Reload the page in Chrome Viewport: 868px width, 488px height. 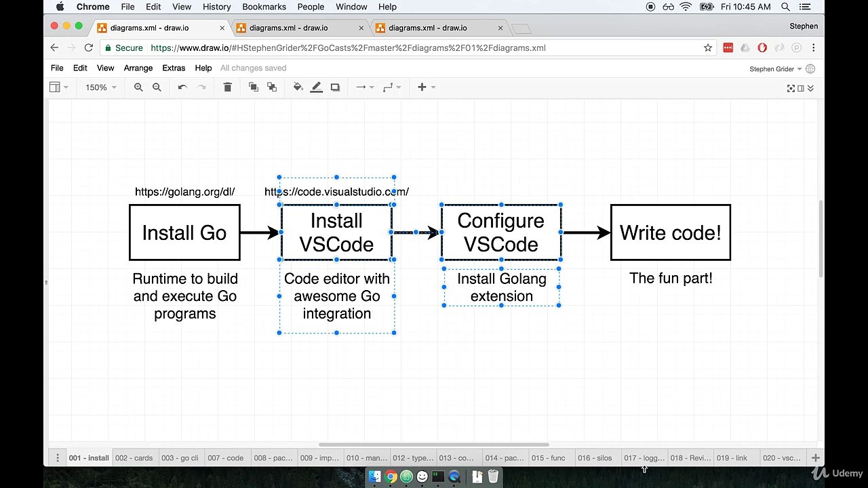[88, 48]
